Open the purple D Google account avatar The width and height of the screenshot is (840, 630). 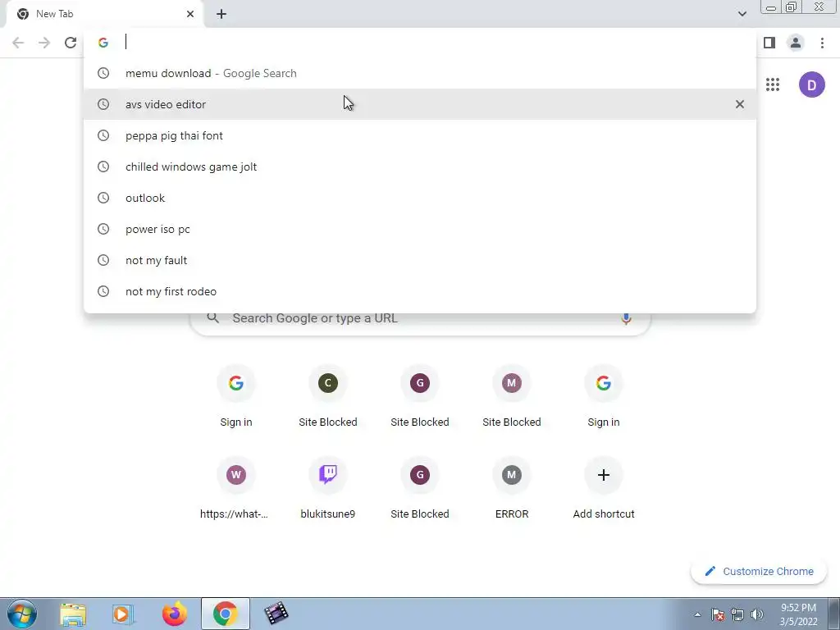coord(811,84)
